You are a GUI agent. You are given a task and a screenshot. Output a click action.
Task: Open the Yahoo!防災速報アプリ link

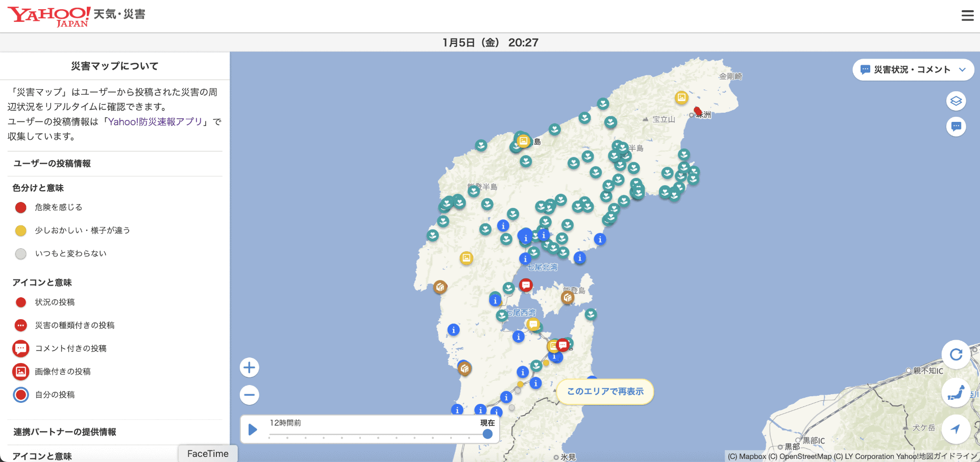(155, 121)
